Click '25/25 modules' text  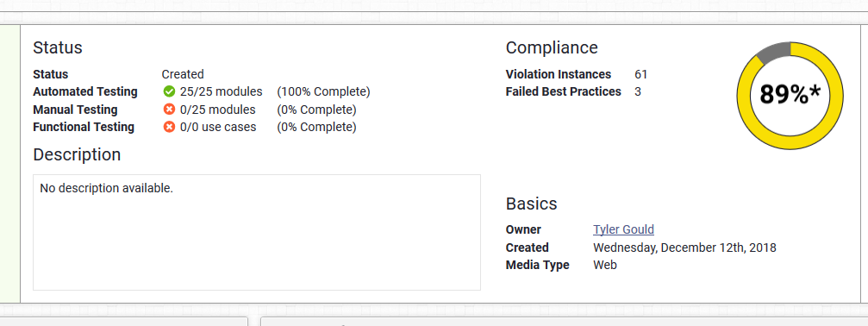[222, 91]
